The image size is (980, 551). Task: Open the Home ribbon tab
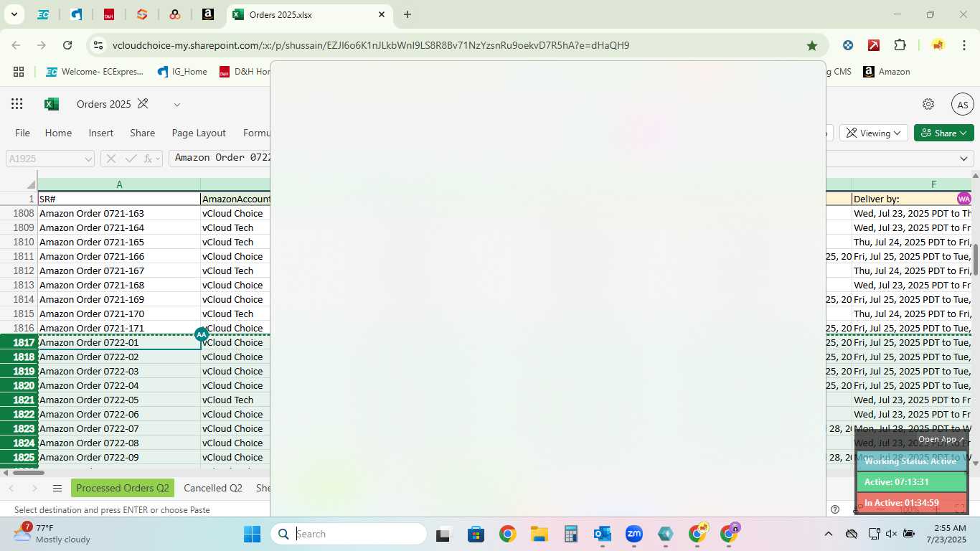click(58, 133)
